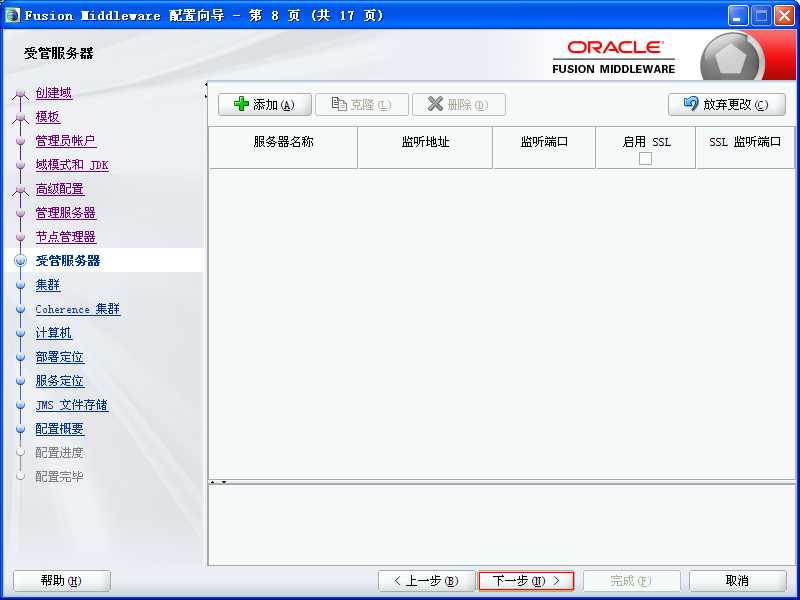Open the 配置概要 step link

coord(60,429)
